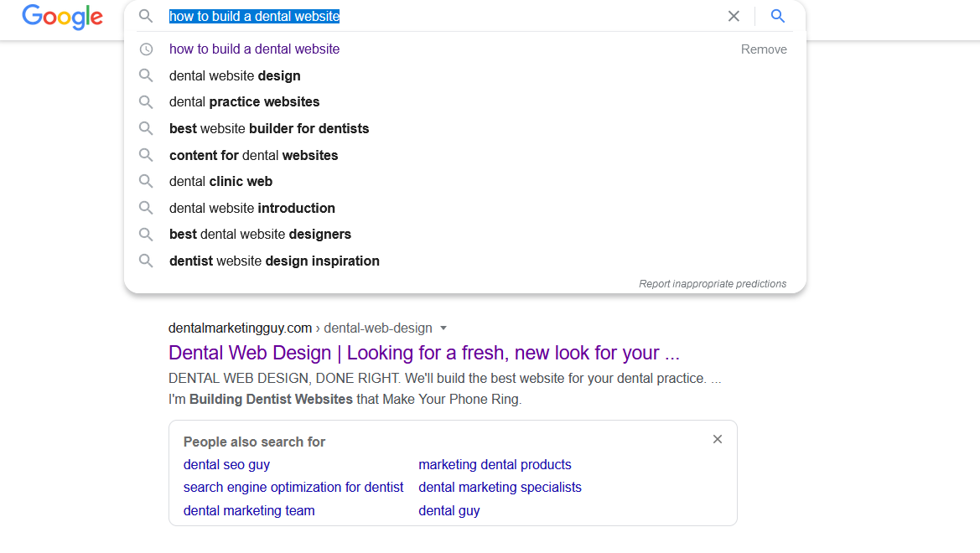Choose 'dental practice websites' suggestion
The width and height of the screenshot is (980, 553).
(244, 102)
